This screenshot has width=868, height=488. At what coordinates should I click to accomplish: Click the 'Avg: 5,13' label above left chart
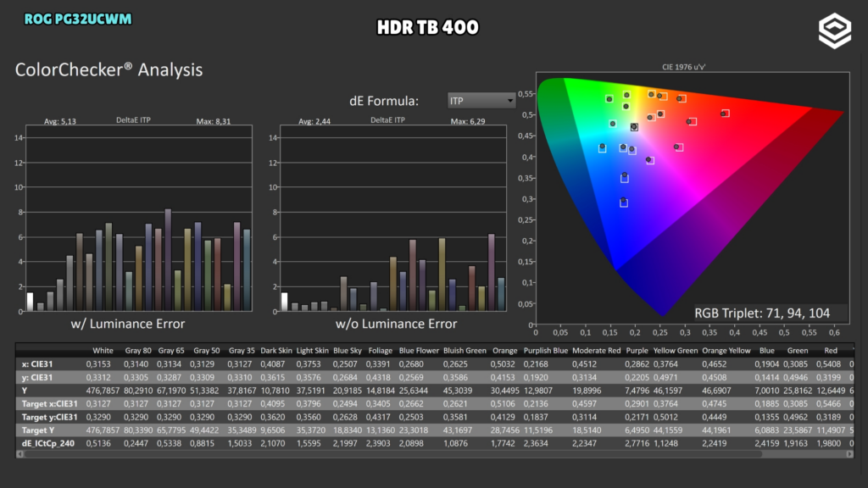(x=60, y=121)
